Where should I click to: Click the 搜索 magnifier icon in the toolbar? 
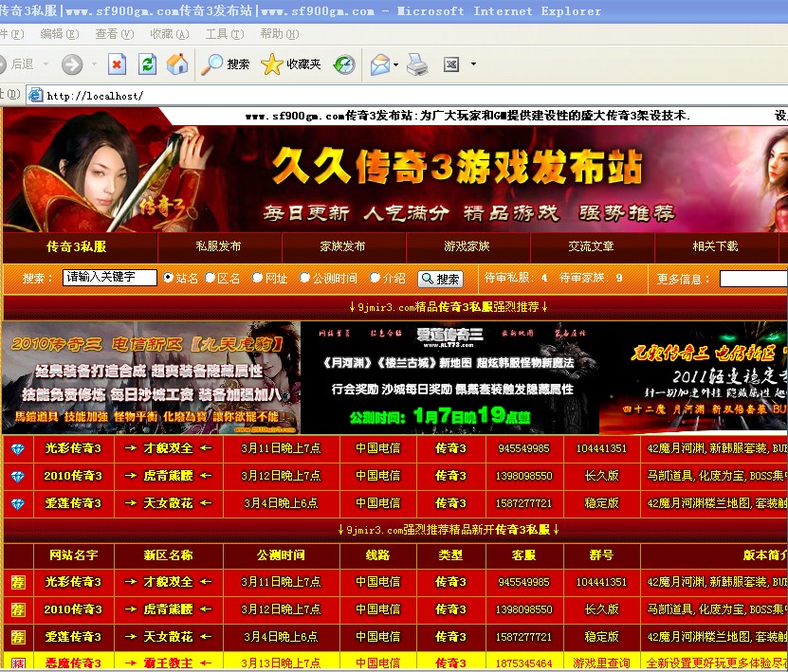(212, 65)
